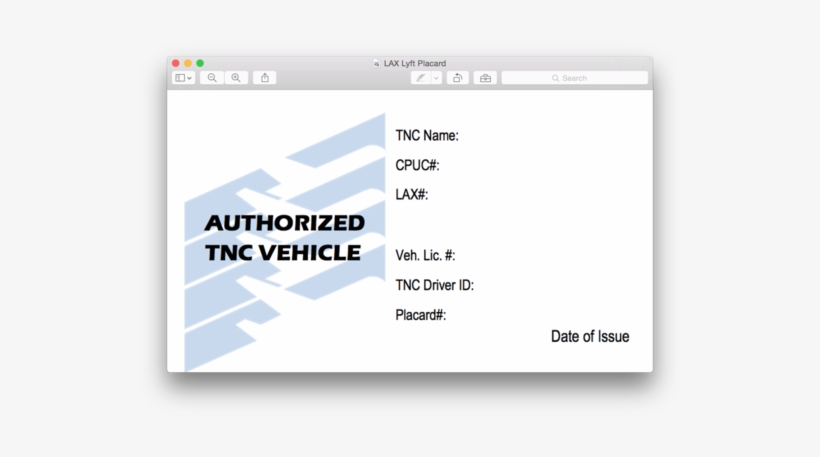Image resolution: width=820 pixels, height=457 pixels.
Task: Click the zoom out magnifier icon
Action: point(212,78)
